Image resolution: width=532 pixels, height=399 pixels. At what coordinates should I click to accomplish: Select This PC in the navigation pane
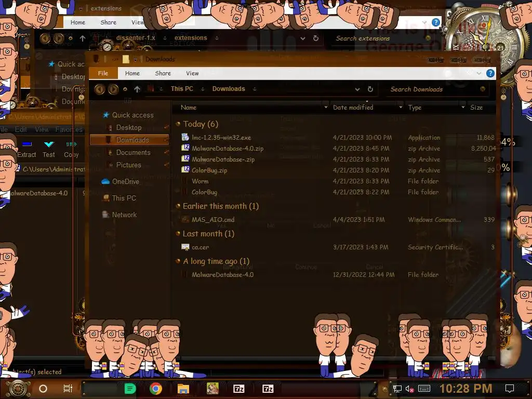124,198
